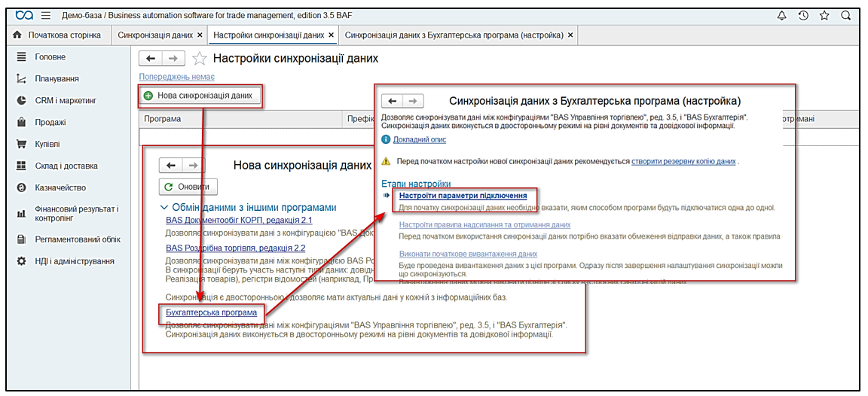Screen dimensions: 868x396
Task: Go back in Бухгалтерська програма настройка window
Action: pyautogui.click(x=392, y=101)
